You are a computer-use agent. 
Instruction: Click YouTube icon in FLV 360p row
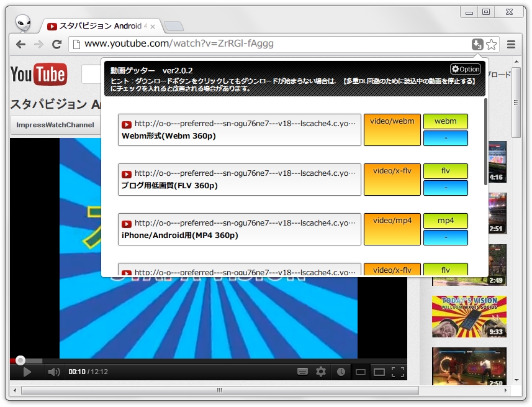[x=127, y=174]
